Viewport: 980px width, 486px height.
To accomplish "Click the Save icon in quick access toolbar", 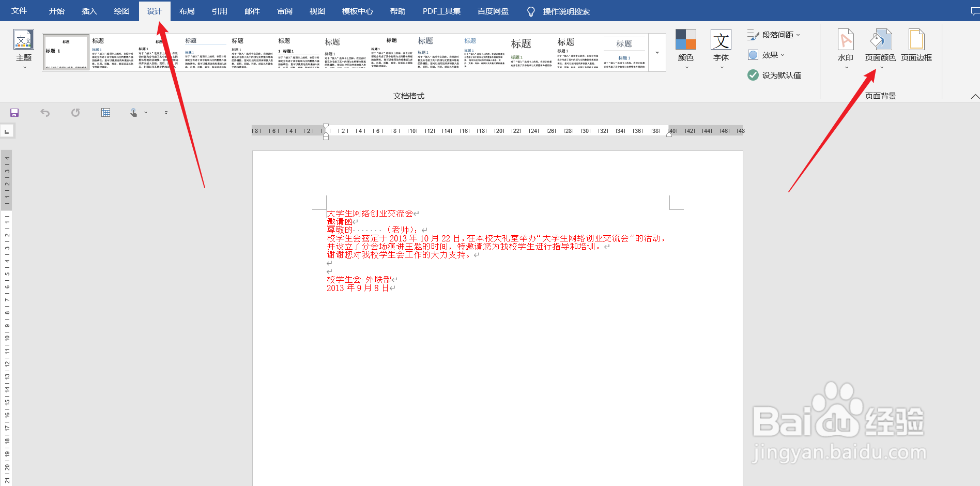I will click(14, 112).
